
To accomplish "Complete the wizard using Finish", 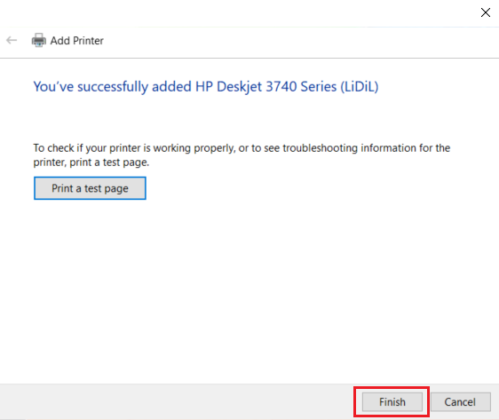I will click(x=392, y=402).
